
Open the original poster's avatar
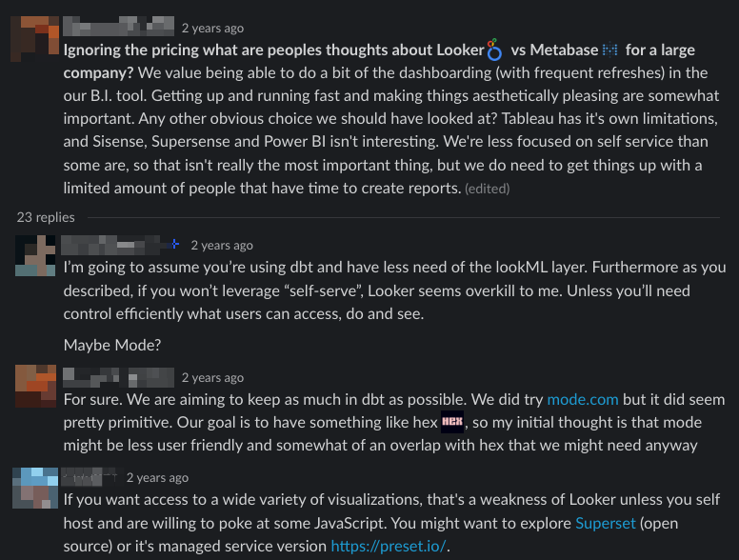(34, 37)
